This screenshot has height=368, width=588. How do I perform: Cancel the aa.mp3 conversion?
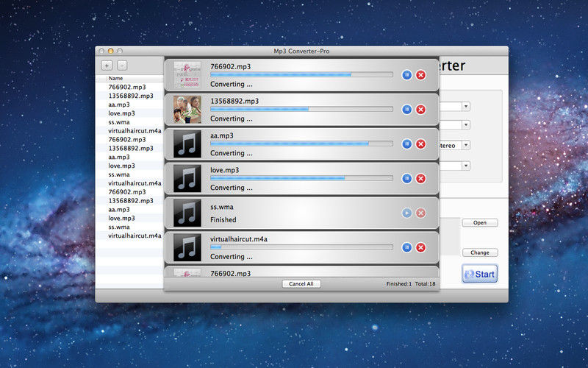point(420,144)
